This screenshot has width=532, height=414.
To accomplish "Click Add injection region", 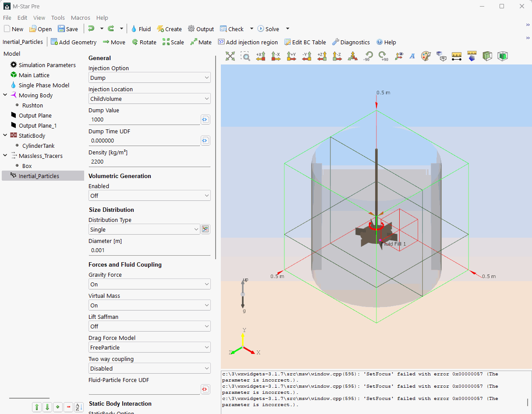I will click(x=248, y=42).
